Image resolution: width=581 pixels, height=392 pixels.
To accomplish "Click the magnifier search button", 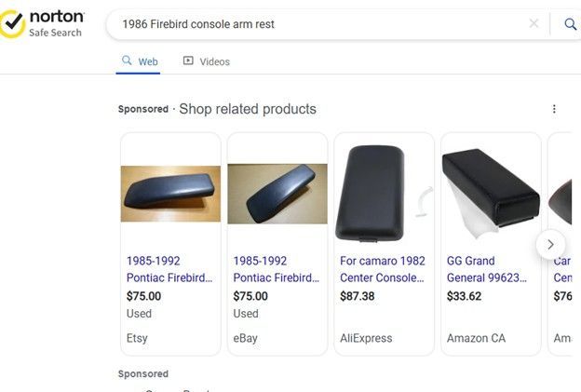I will coord(570,24).
